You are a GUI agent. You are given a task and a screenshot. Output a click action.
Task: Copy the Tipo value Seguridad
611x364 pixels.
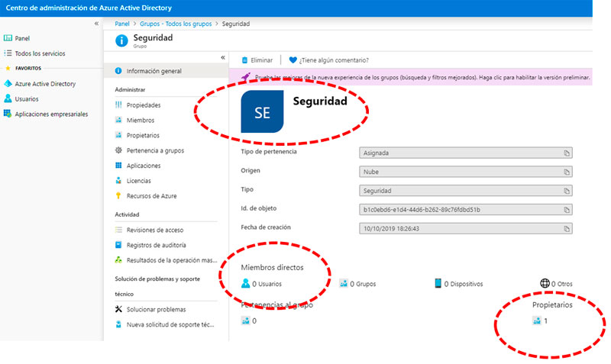[567, 191]
